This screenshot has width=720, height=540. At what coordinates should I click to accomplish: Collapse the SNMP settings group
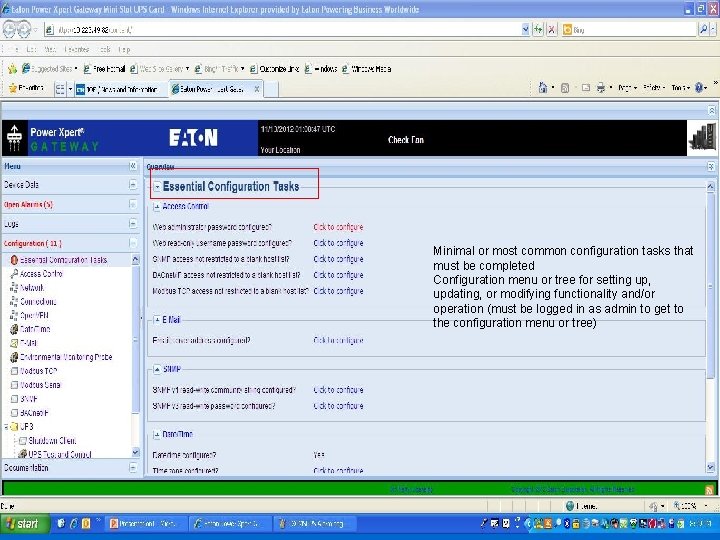point(157,369)
